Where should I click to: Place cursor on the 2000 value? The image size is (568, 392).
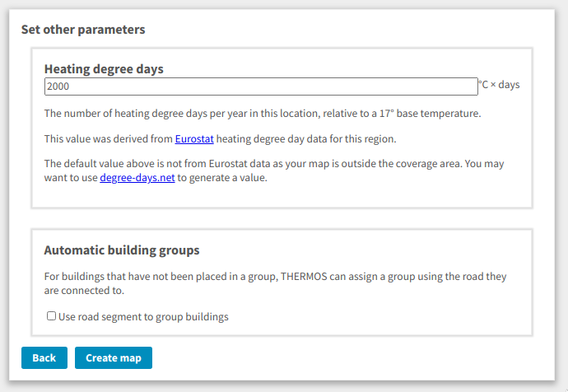pyautogui.click(x=58, y=86)
